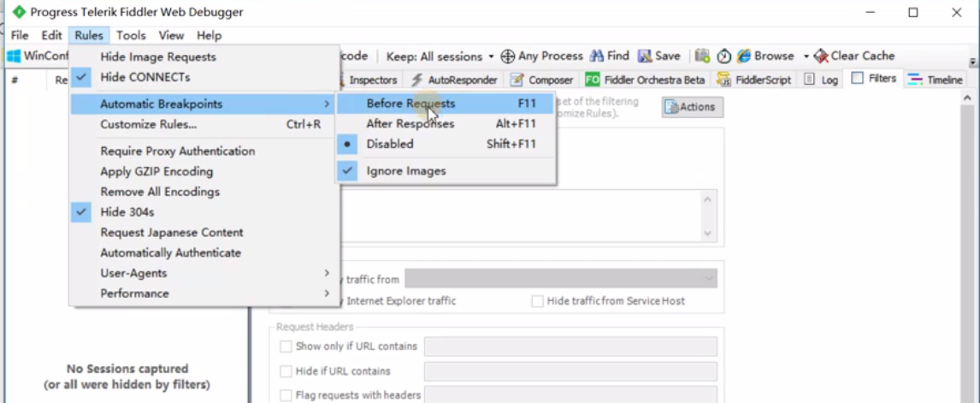Open the Browse dropdown arrow

806,56
